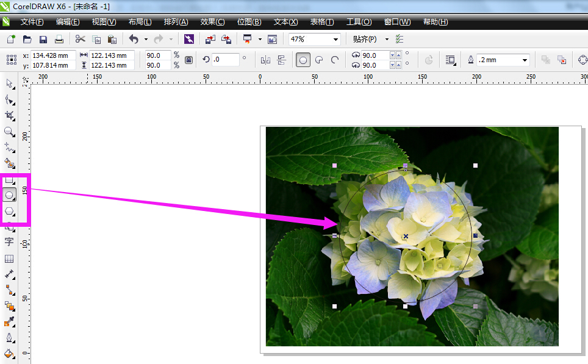Choose the Arc shape mode
The width and height of the screenshot is (588, 364).
point(335,60)
